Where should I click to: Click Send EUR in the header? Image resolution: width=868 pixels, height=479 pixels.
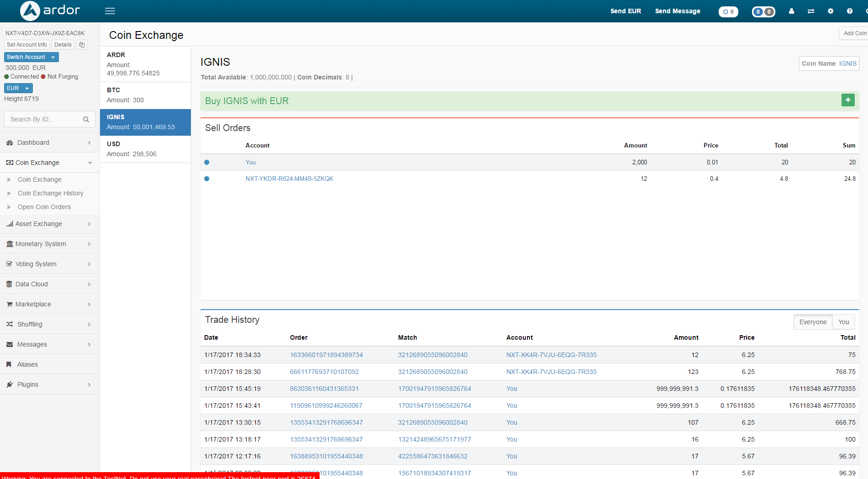(x=626, y=11)
